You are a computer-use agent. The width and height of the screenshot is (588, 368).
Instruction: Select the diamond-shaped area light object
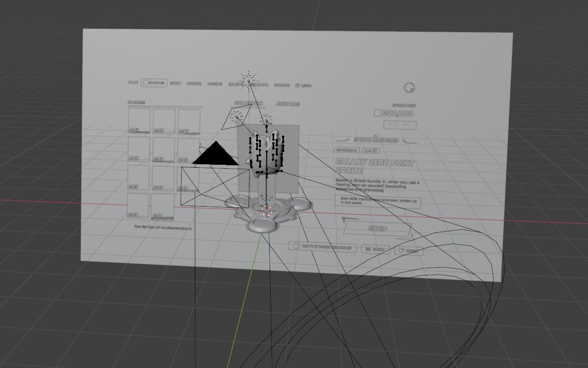[237, 118]
